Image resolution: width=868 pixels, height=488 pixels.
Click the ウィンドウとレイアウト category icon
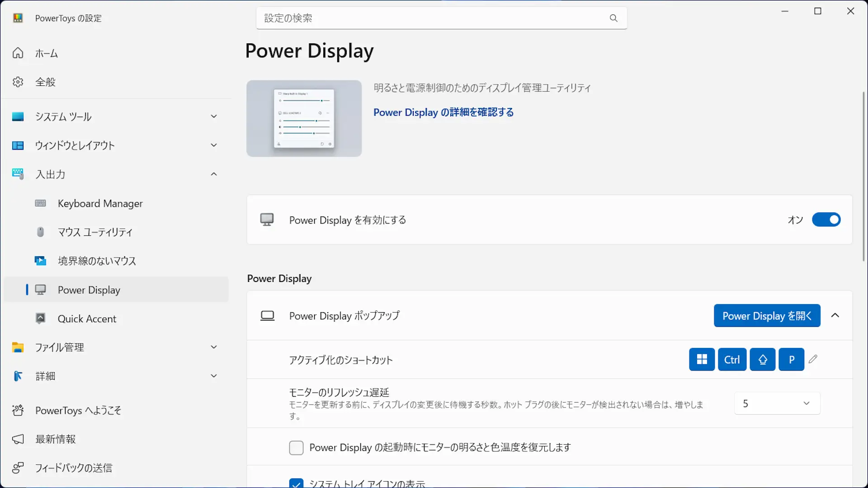tap(18, 145)
